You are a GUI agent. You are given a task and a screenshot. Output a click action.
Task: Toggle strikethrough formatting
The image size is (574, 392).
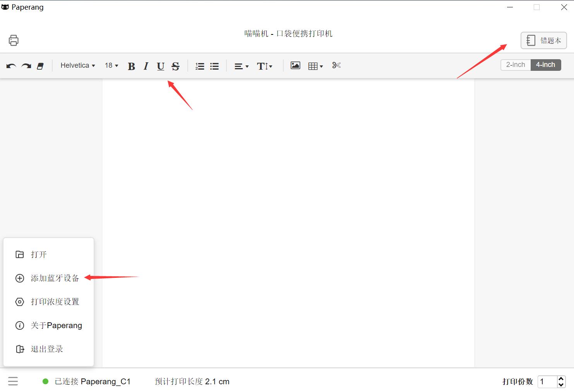[175, 67]
